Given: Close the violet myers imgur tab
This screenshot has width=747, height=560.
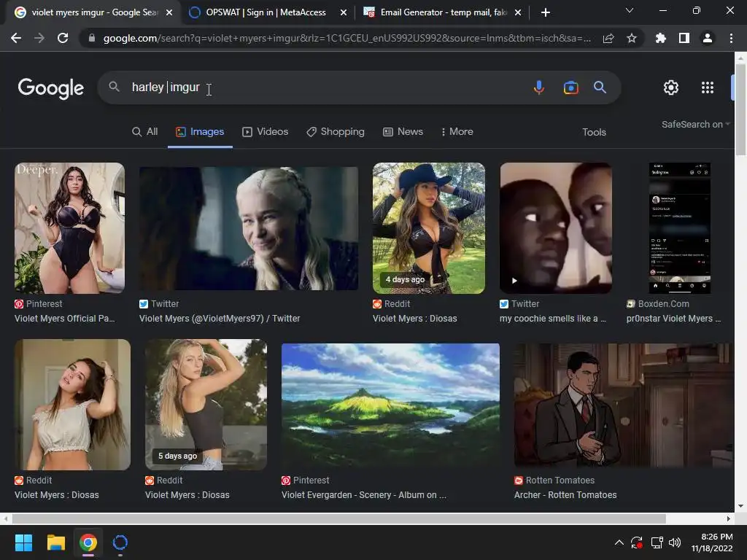Looking at the screenshot, I should pos(169,12).
